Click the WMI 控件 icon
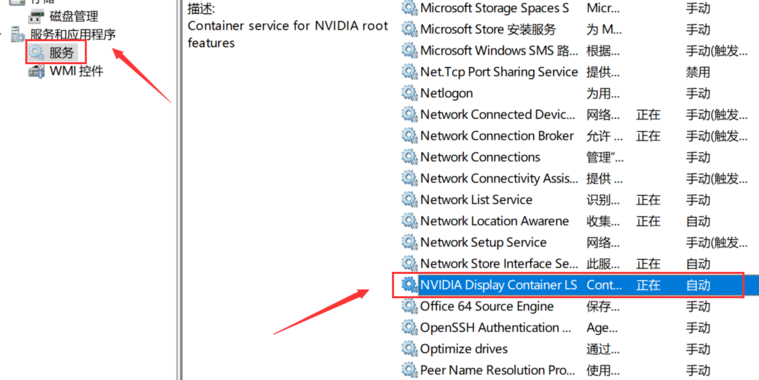 click(37, 72)
